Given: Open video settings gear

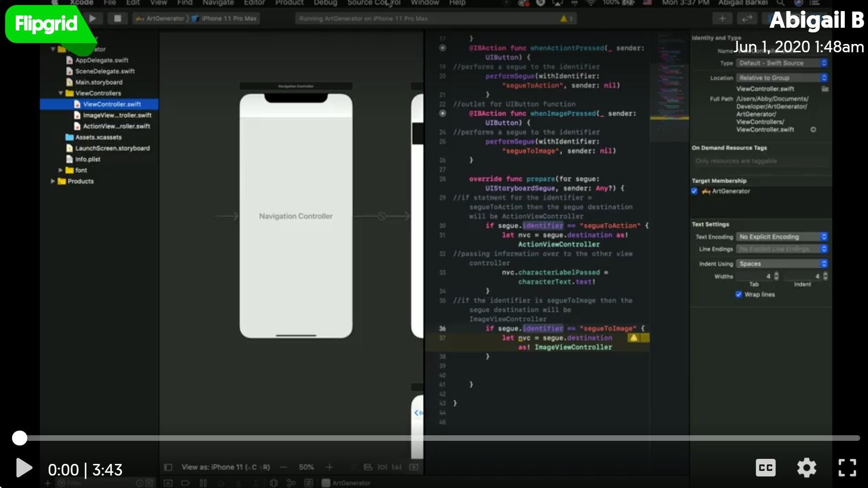Looking at the screenshot, I should pyautogui.click(x=806, y=468).
